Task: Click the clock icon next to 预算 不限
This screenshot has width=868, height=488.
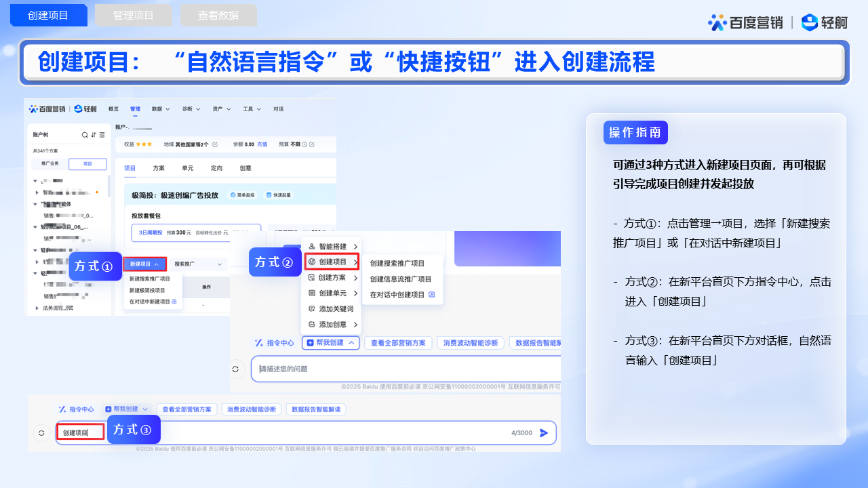Action: coord(304,144)
